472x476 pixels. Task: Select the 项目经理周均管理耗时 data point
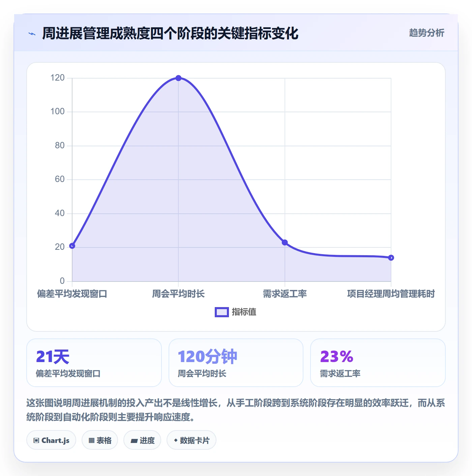coord(391,258)
